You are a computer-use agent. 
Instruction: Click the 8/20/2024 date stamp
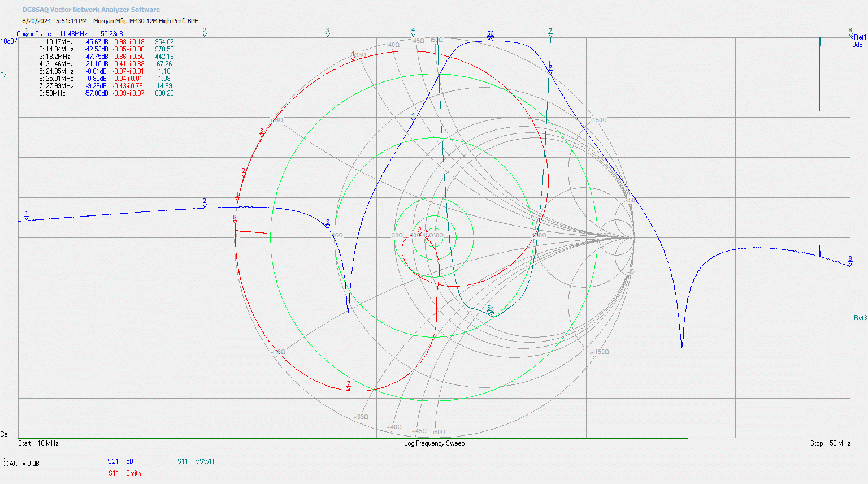click(x=37, y=21)
